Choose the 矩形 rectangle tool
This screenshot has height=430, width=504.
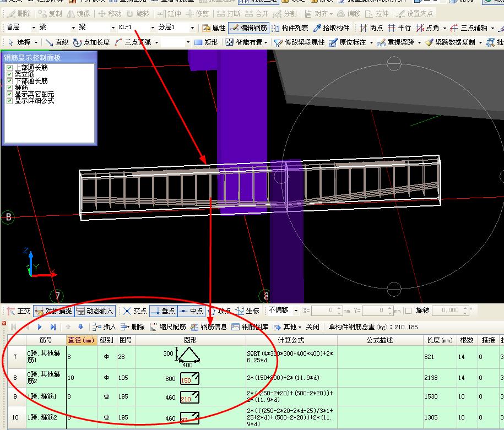coord(207,42)
